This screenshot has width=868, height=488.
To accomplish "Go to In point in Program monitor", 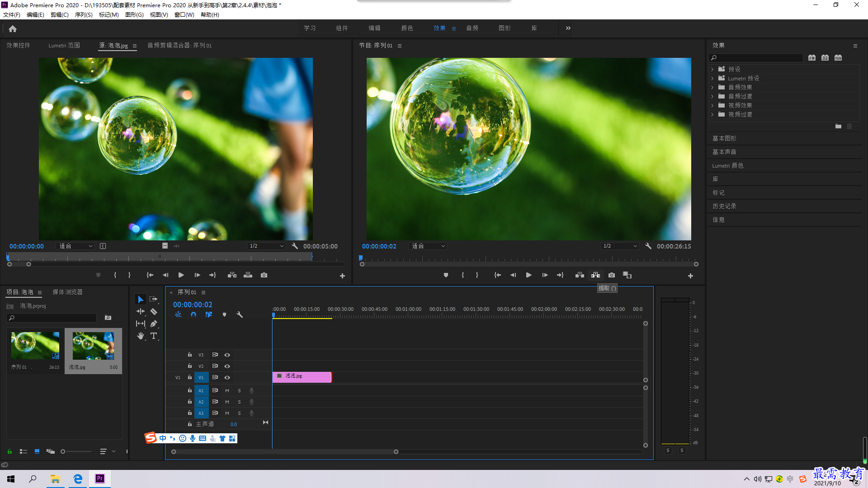I will [497, 275].
